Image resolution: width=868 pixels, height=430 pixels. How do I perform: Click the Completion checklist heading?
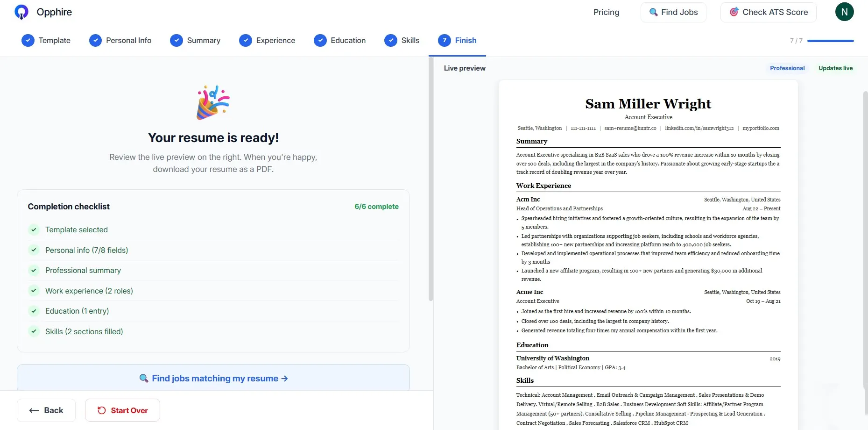[69, 207]
